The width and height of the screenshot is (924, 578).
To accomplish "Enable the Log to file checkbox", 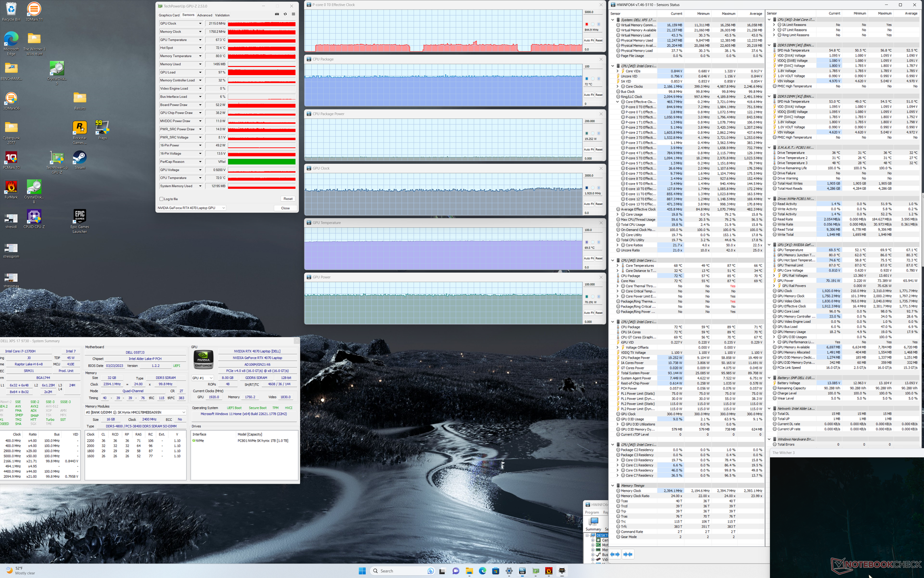I will coord(162,199).
